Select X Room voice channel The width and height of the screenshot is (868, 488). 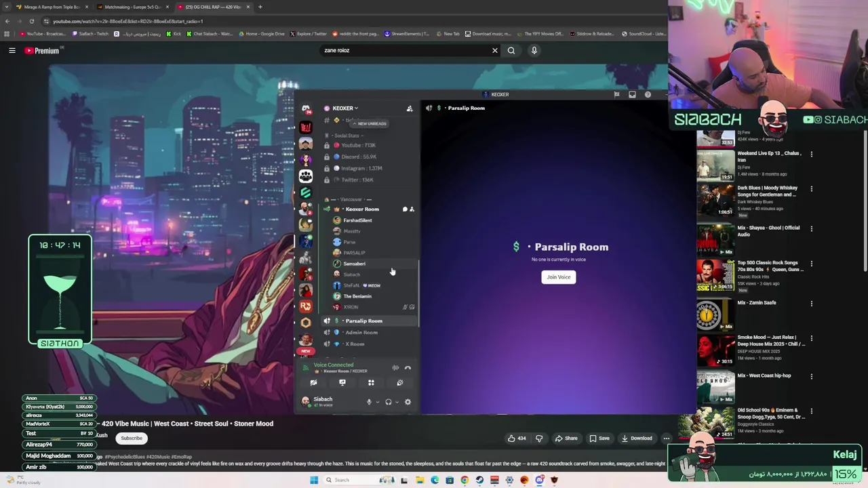click(x=370, y=344)
